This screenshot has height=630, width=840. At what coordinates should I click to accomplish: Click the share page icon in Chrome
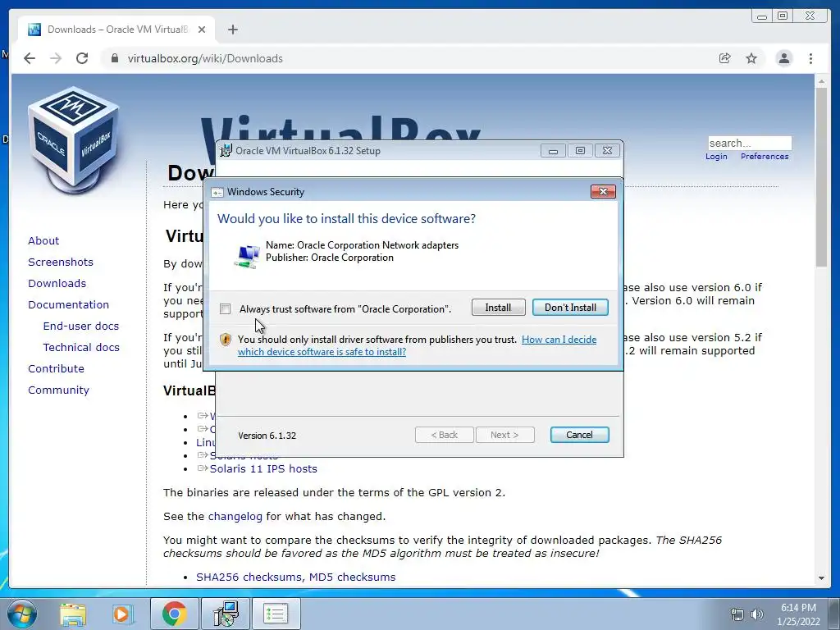click(724, 58)
